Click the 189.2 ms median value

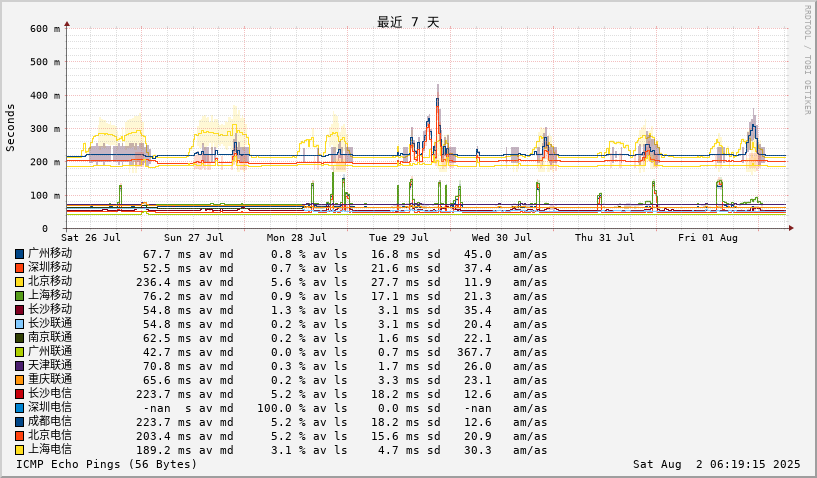tap(164, 451)
